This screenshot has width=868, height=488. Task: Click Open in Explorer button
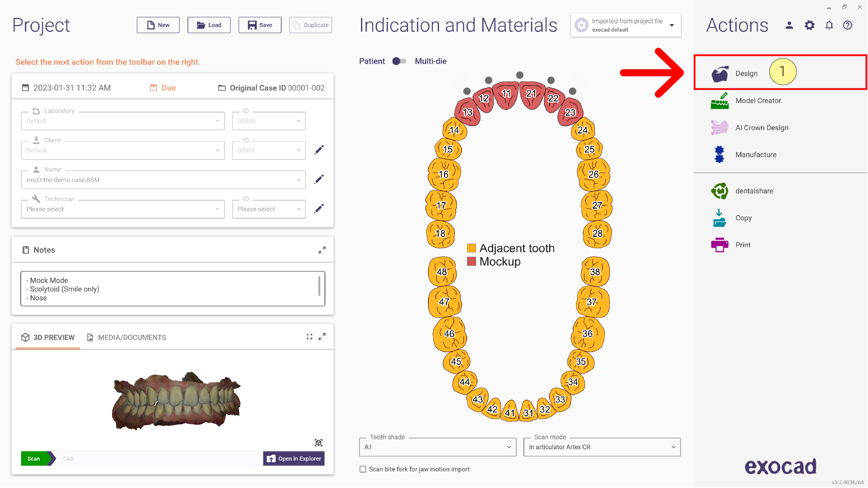click(294, 459)
